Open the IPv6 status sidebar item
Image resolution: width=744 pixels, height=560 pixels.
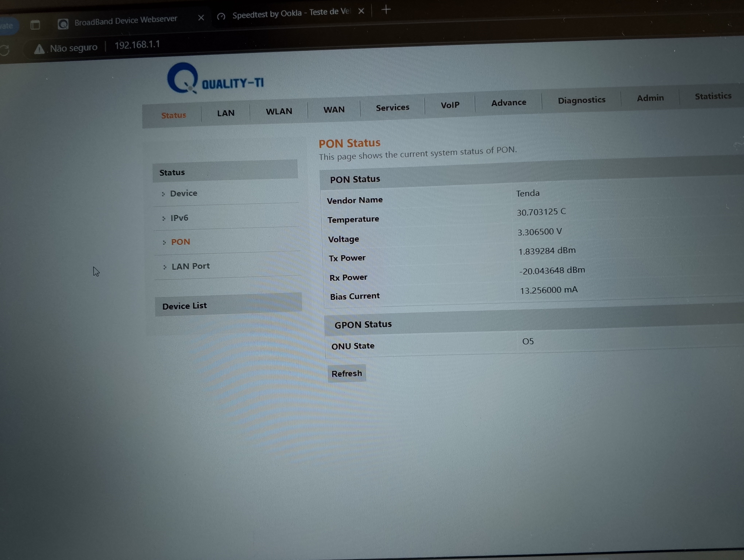tap(179, 218)
